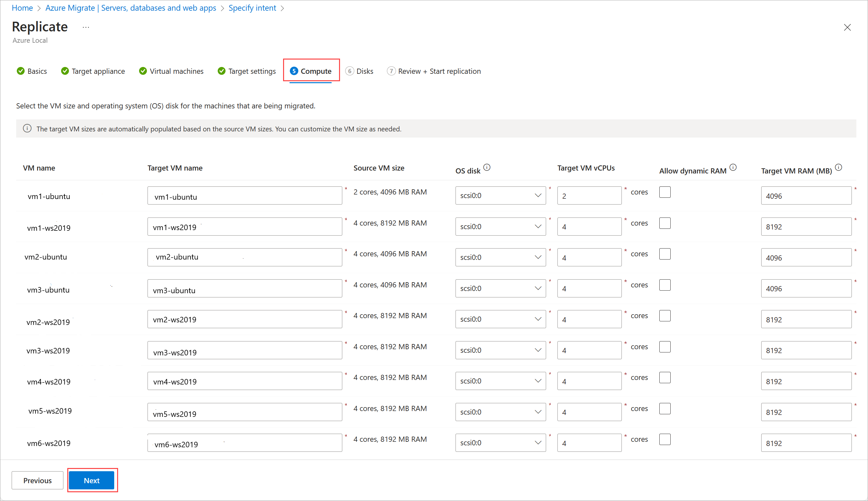Click Target VM vCPUs field for vm2-ubuntu
The image size is (868, 501).
[x=589, y=258]
